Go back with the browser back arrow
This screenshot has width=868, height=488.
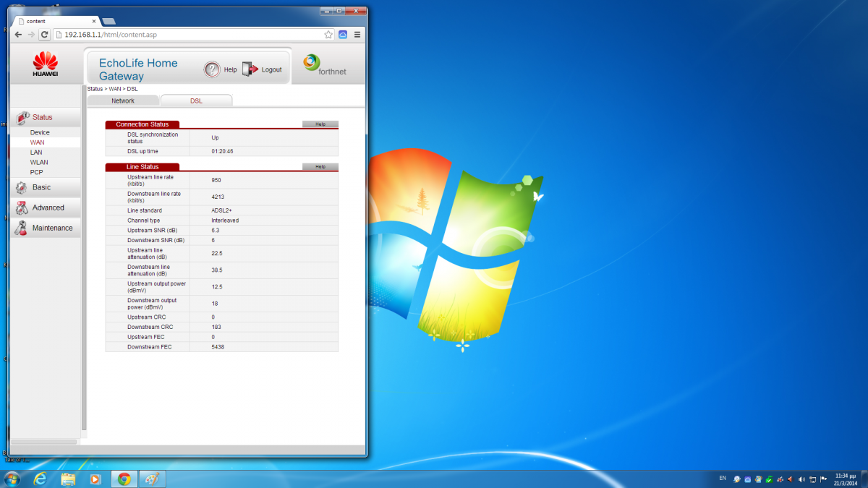pos(18,34)
